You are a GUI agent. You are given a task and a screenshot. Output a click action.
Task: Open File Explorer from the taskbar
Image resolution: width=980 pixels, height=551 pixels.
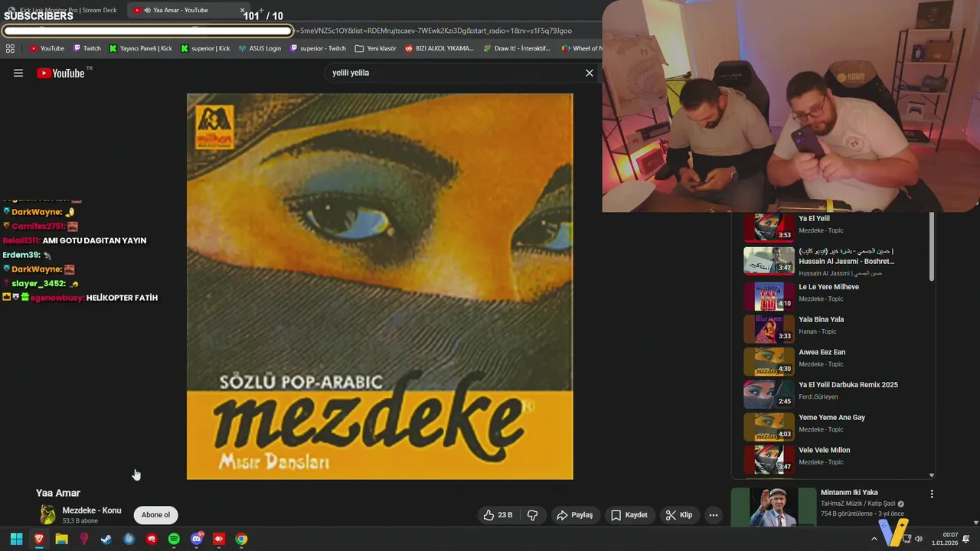[x=61, y=539]
